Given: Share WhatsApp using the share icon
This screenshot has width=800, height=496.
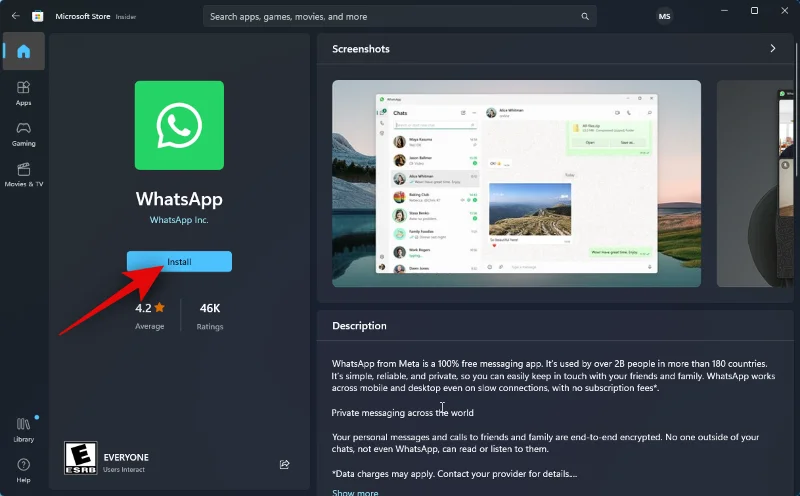Looking at the screenshot, I should click(x=284, y=464).
